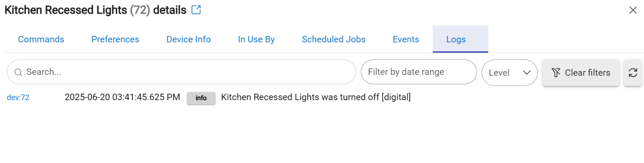This screenshot has width=644, height=163.
Task: Click the Clear filters button
Action: tap(581, 73)
